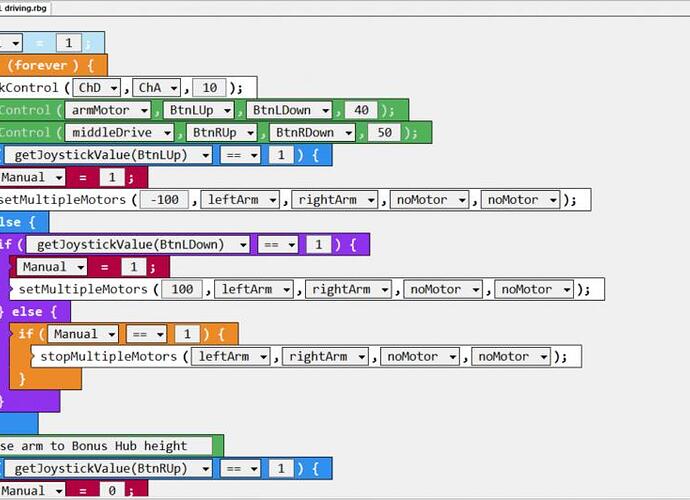Edit the speed field showing 40

click(362, 110)
